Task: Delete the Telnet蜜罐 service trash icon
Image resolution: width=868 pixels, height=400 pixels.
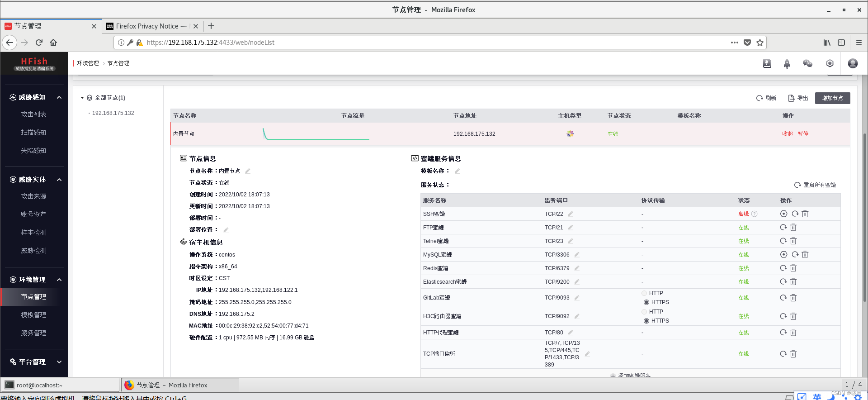Action: [793, 241]
